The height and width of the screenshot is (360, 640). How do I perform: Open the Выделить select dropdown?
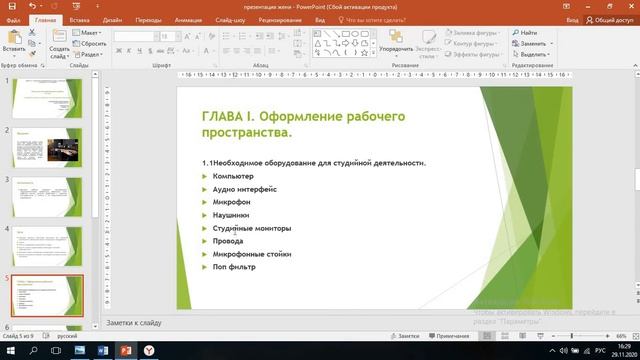coord(531,54)
